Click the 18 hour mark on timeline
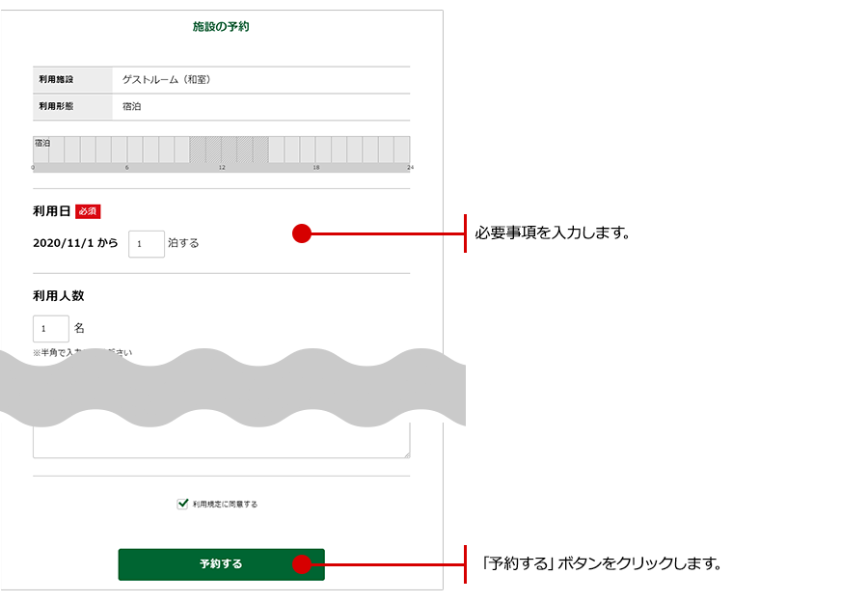The width and height of the screenshot is (868, 602). (x=315, y=168)
